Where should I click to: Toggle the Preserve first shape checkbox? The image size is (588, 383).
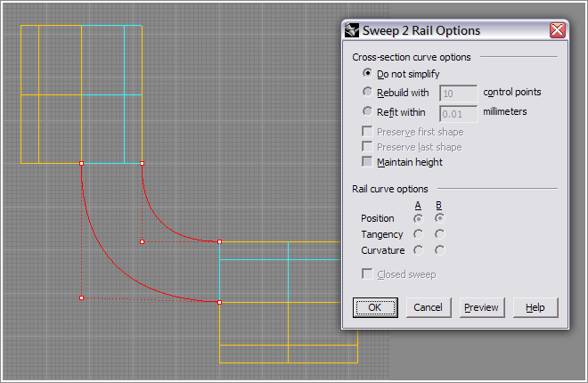367,132
